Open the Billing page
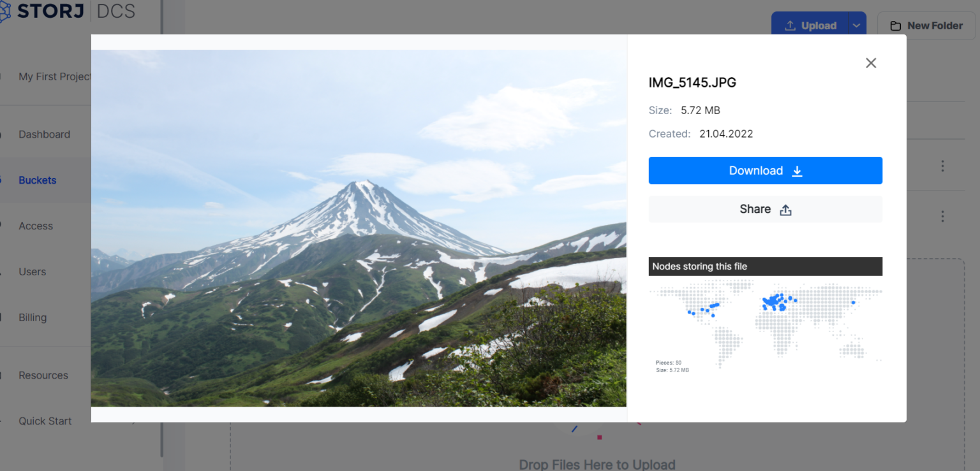This screenshot has width=980, height=471. (33, 317)
